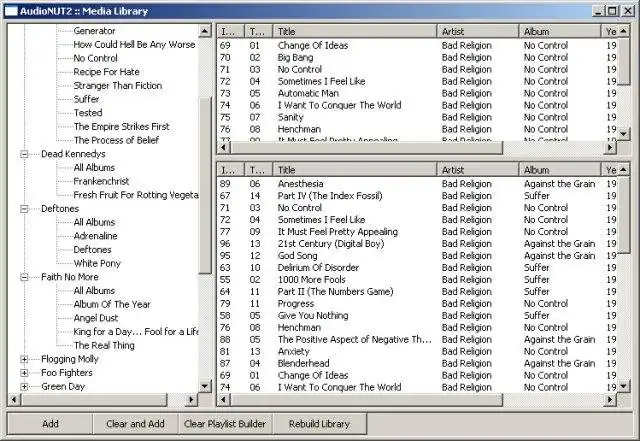Sort playlist builder by Album column

coord(560,170)
